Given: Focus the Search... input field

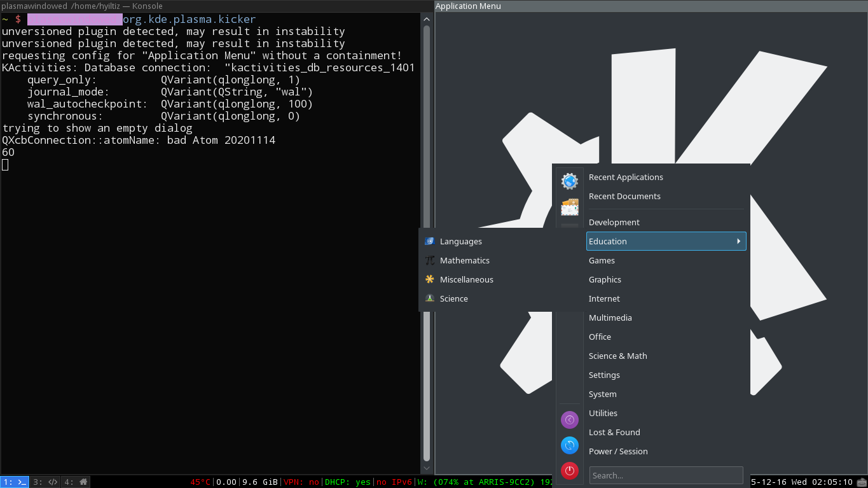Looking at the screenshot, I should (666, 475).
